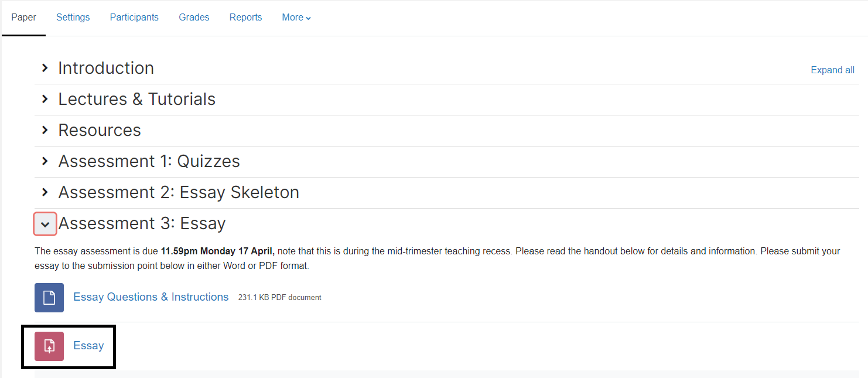Expand the Introduction section chevron
The width and height of the screenshot is (868, 378).
45,68
